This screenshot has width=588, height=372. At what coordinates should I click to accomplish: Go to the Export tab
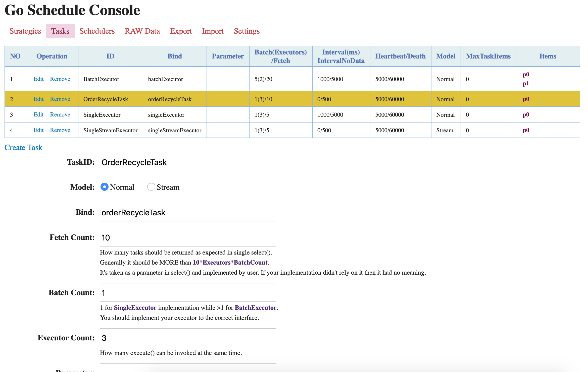click(x=181, y=31)
